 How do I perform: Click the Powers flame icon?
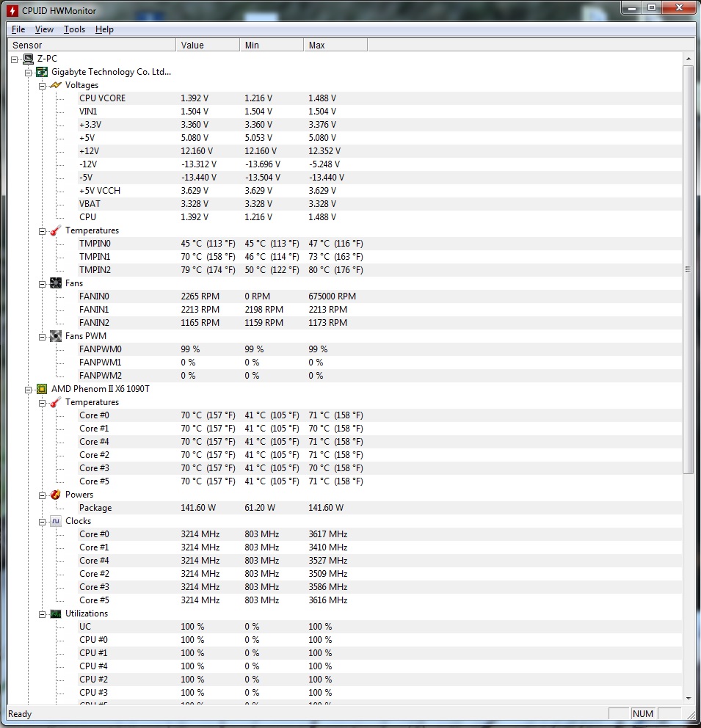(56, 495)
